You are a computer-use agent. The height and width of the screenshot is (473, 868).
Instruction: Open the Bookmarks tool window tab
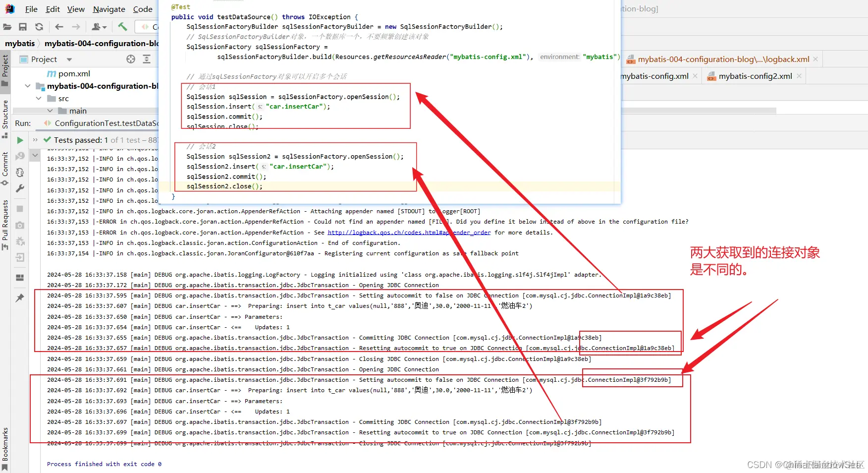click(x=5, y=448)
